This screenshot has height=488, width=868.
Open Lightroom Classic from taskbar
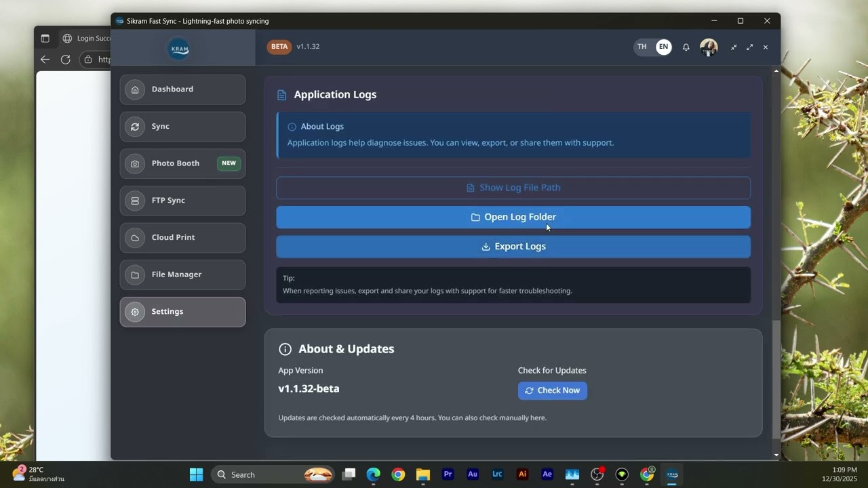click(497, 474)
